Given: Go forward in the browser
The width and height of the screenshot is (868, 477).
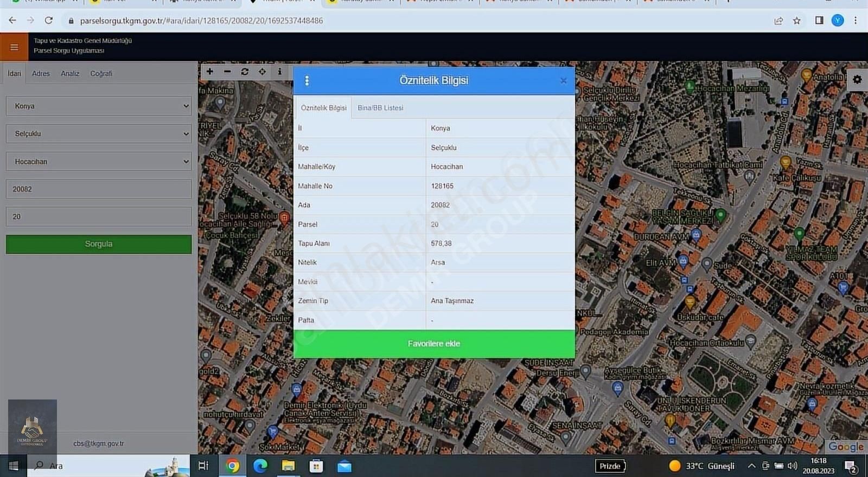Looking at the screenshot, I should (30, 21).
